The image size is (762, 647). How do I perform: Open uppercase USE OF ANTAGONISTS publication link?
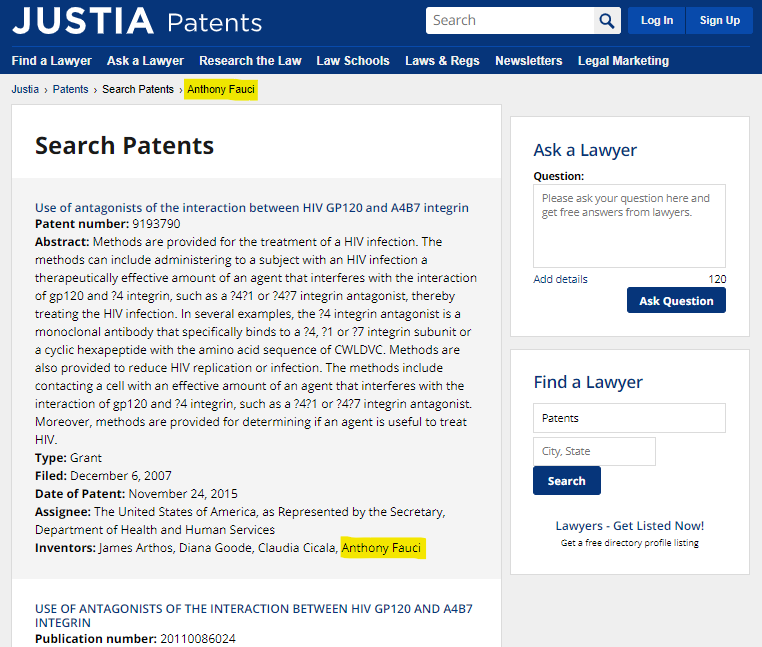(253, 615)
